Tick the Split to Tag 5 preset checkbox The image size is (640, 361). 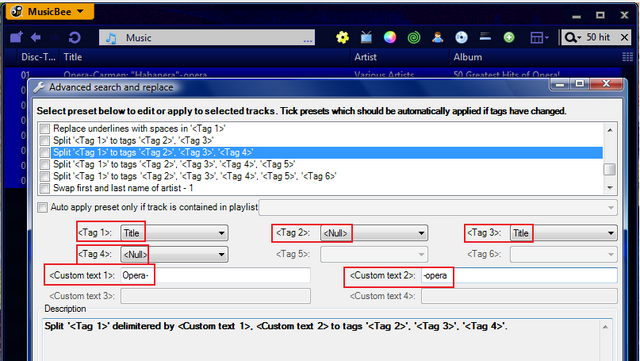click(45, 164)
